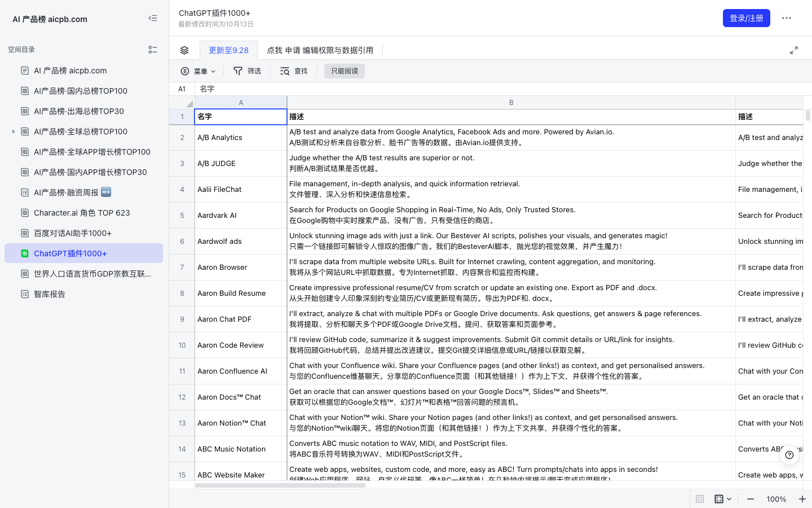Screen dimensions: 812x508
Task: Select the 名字 header cell A1
Action: (241, 117)
